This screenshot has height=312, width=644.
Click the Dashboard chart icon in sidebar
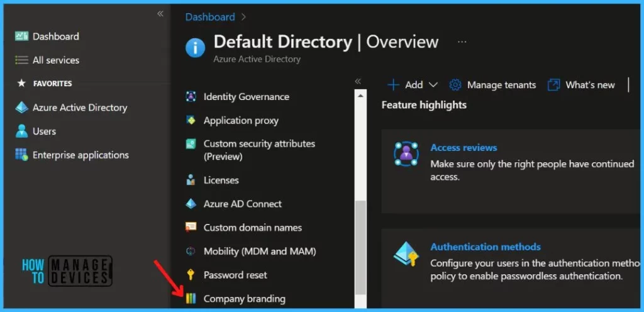[21, 36]
